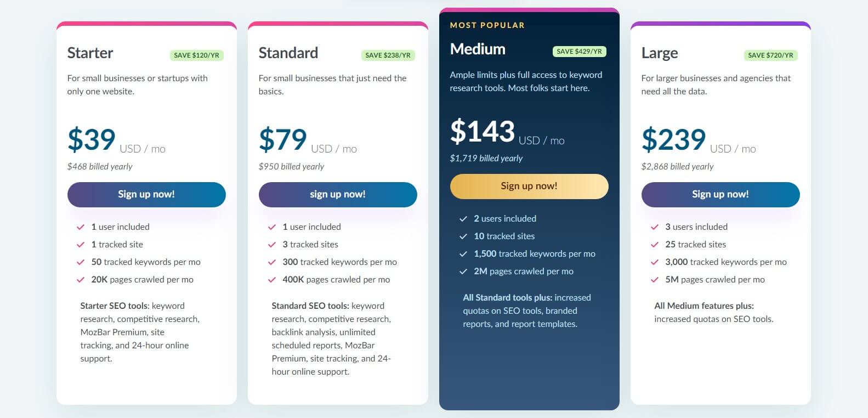Viewport: 868px width, 418px height.
Task: Click the checkmark beside '2 users included' on Medium
Action: (x=463, y=218)
